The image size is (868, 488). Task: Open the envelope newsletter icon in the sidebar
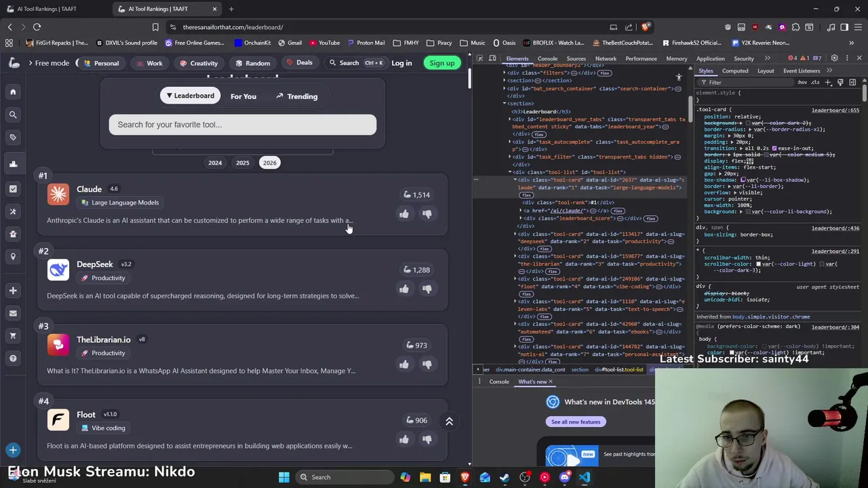(x=13, y=313)
